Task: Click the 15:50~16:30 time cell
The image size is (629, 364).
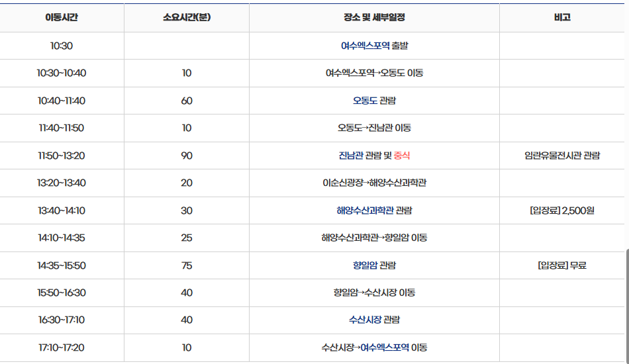Action: 62,293
